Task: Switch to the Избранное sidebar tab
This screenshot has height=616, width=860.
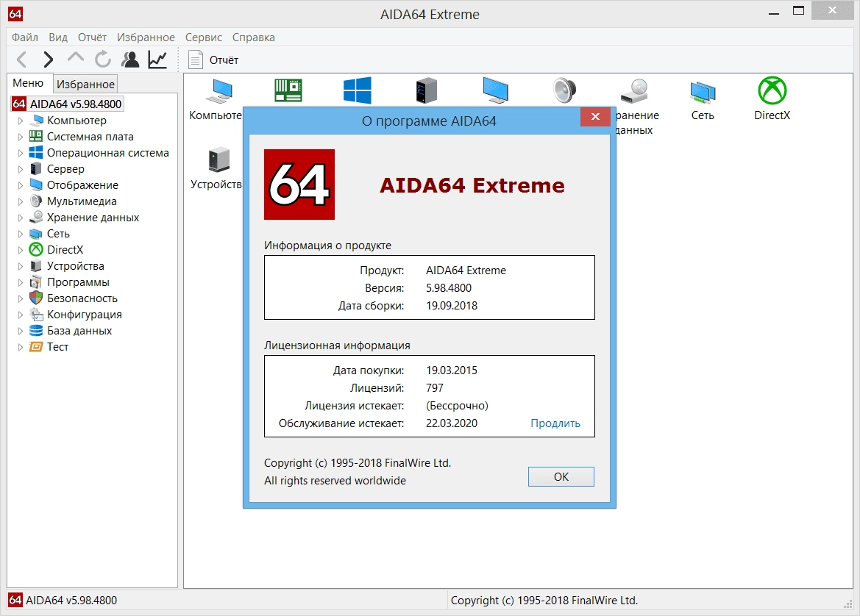Action: point(85,84)
